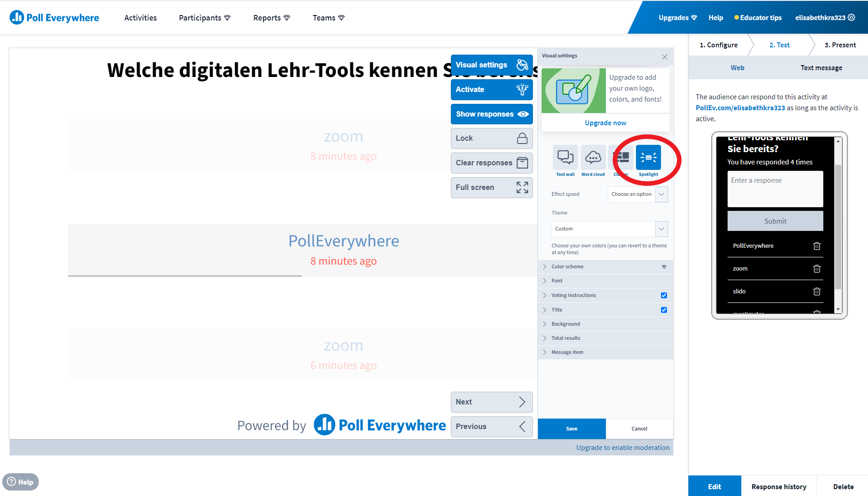
Task: Open the Participants menu
Action: pos(205,18)
